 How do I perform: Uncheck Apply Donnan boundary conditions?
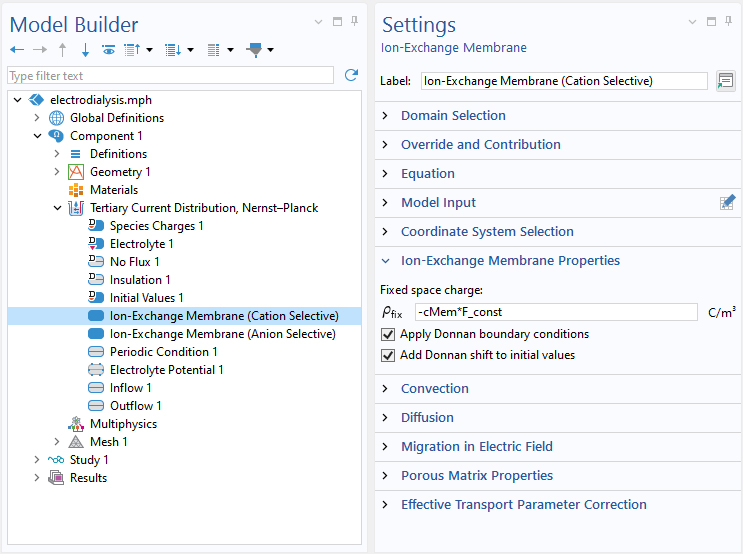389,335
